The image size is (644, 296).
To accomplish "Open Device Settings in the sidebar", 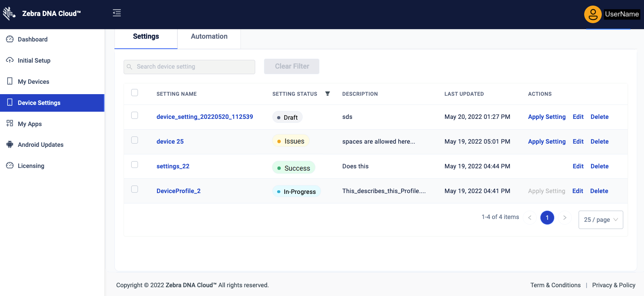I will click(52, 103).
